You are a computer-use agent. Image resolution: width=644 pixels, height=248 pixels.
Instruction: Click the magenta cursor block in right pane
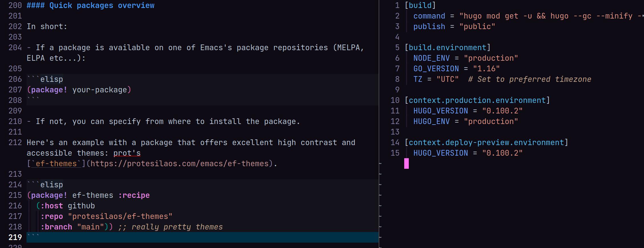point(406,164)
